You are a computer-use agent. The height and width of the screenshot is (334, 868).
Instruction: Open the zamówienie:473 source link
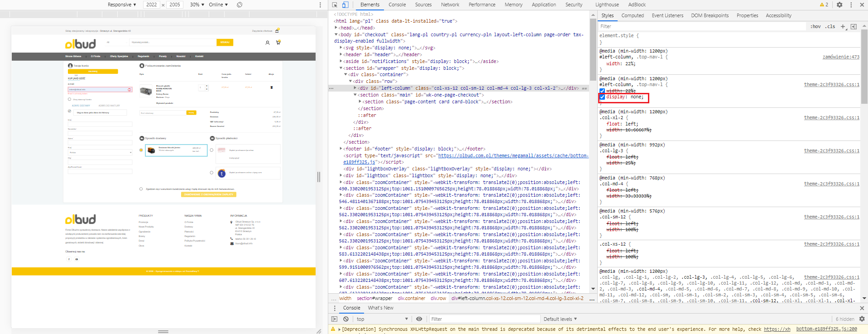tap(840, 57)
